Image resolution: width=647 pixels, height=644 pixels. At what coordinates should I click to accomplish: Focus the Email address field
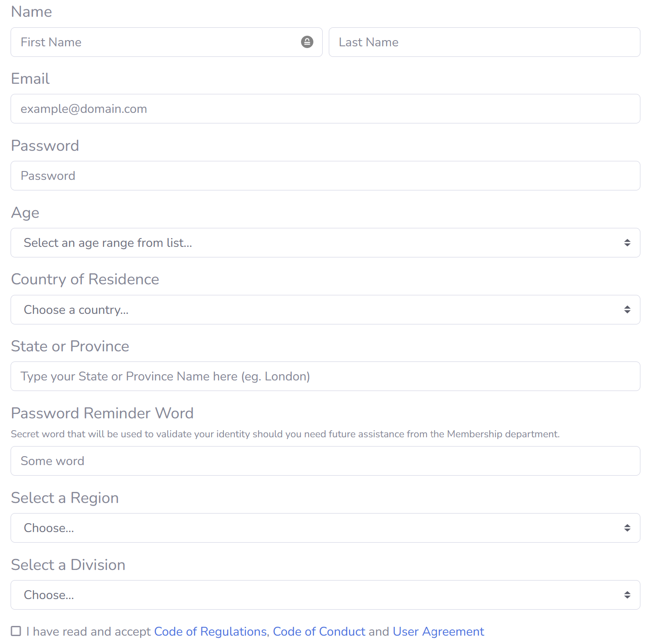pos(325,109)
